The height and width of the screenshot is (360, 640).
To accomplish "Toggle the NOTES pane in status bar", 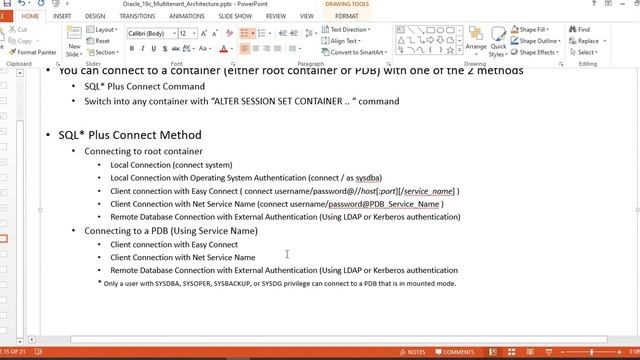I will click(413, 352).
